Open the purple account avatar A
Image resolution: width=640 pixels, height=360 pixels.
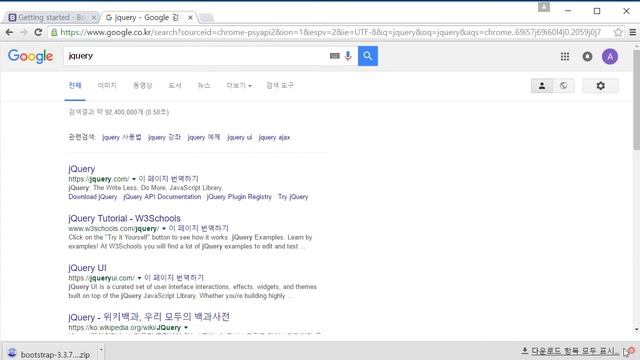pos(610,57)
